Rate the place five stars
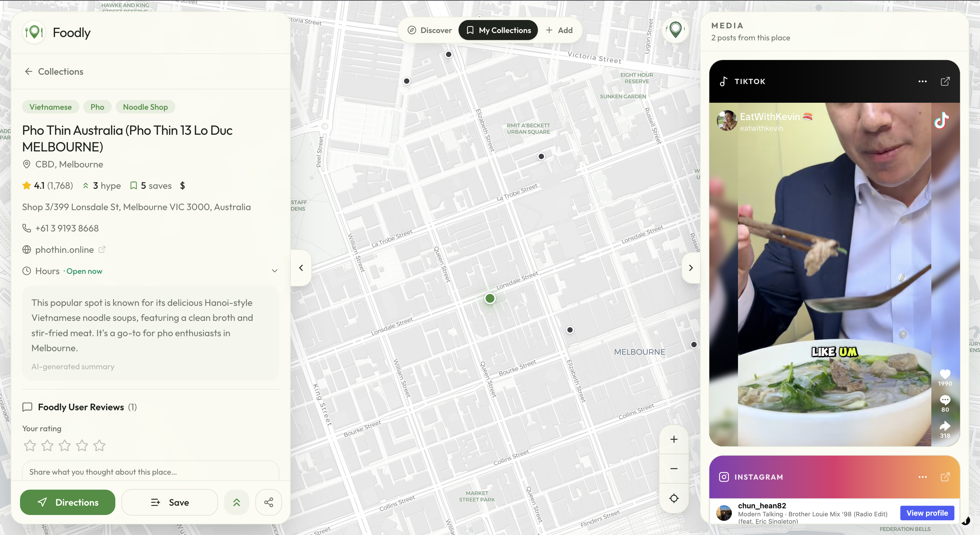980x535 pixels. click(x=99, y=446)
